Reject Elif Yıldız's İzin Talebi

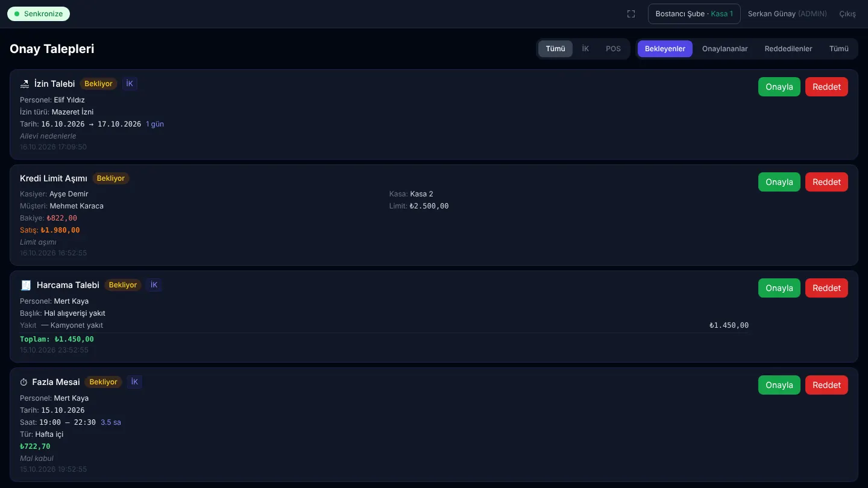click(x=826, y=87)
